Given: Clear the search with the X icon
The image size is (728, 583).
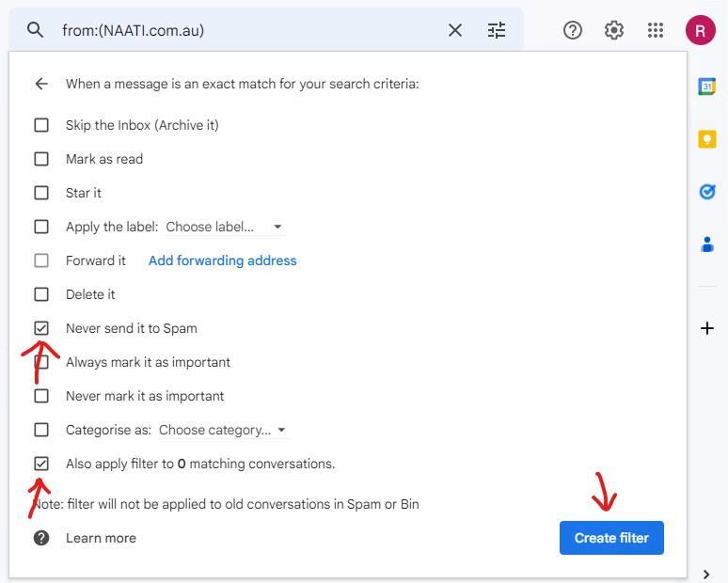Looking at the screenshot, I should pyautogui.click(x=455, y=30).
